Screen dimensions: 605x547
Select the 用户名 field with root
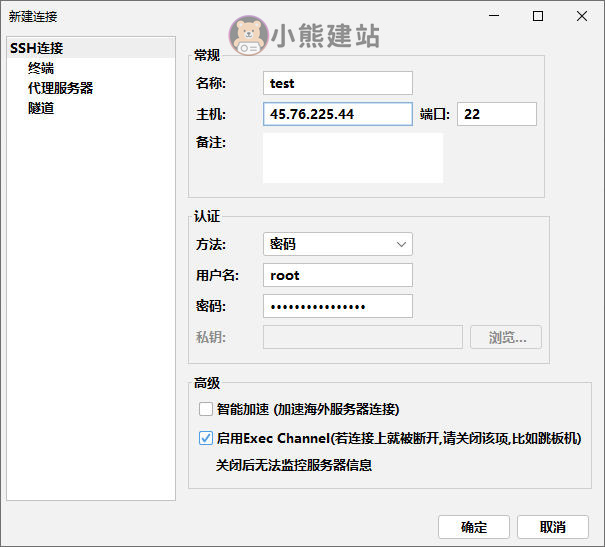(338, 275)
